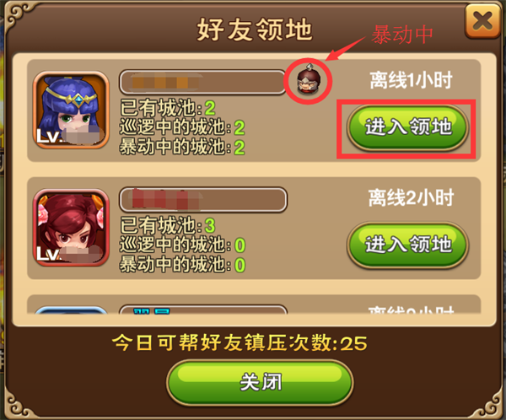Click the green 关闭 button
Image resolution: width=506 pixels, height=420 pixels.
coord(260,383)
